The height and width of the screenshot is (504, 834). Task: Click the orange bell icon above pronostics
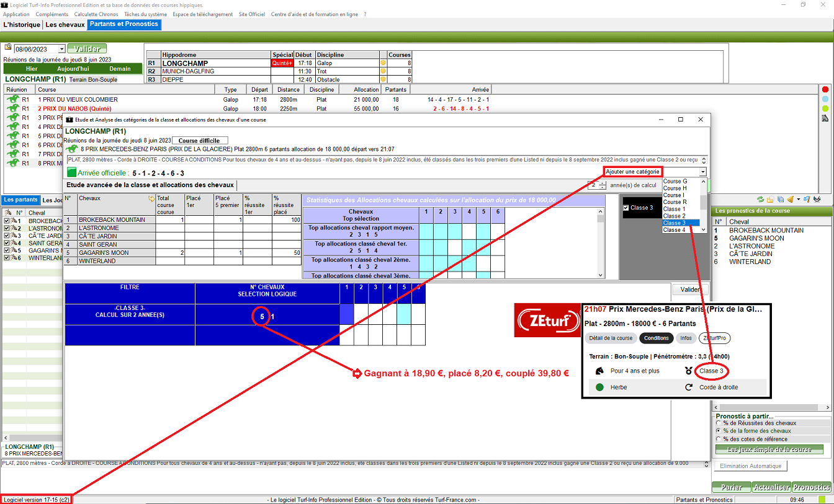(x=790, y=199)
